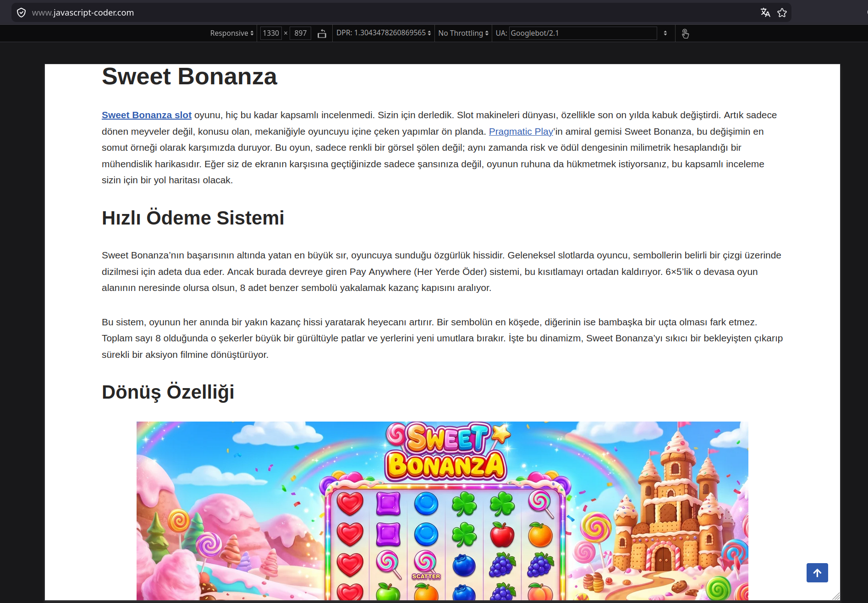Viewport: 868px width, 603px height.
Task: Open the user agent presets arrow
Action: (665, 33)
